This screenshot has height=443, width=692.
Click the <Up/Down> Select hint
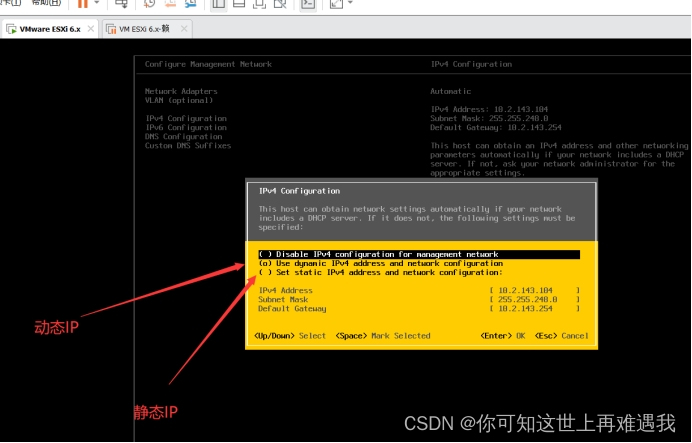(290, 336)
